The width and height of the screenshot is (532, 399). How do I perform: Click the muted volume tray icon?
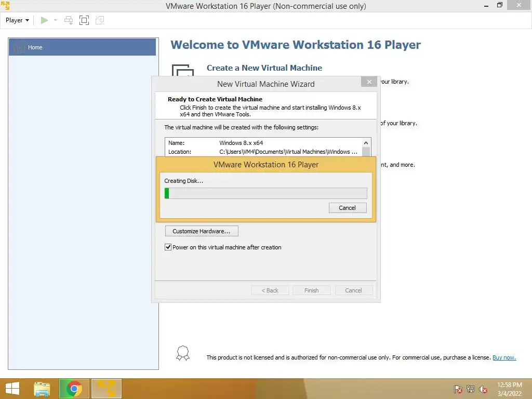pyautogui.click(x=483, y=389)
